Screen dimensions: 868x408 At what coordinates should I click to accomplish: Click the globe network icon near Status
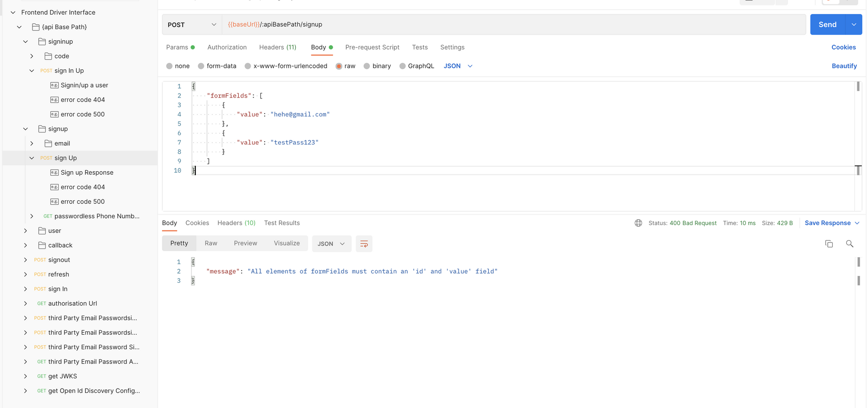tap(638, 223)
